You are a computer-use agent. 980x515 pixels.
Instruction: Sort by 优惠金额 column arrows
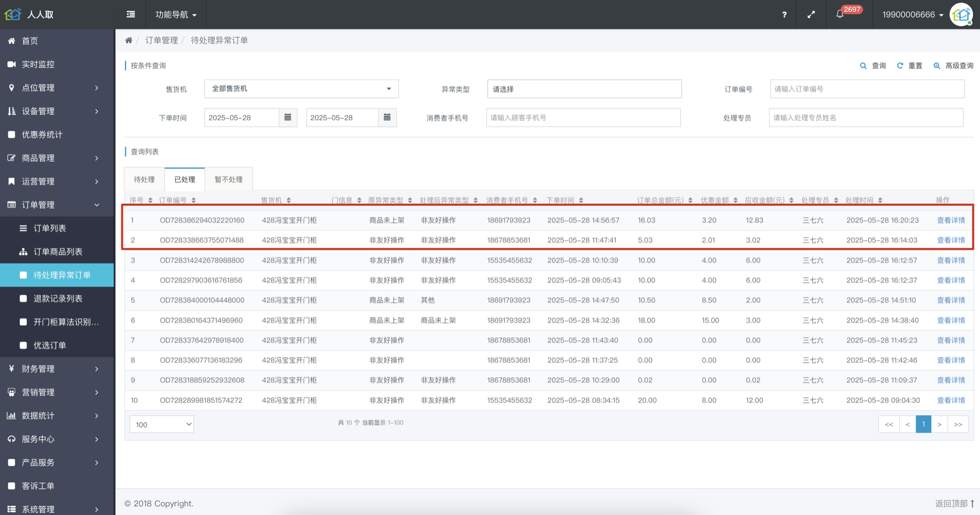[736, 200]
